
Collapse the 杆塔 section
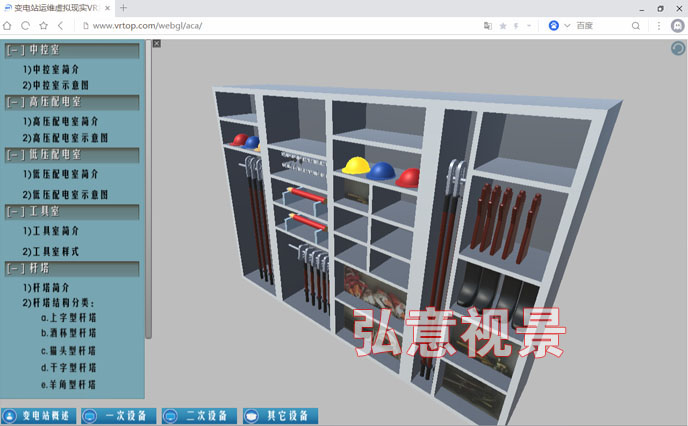click(x=72, y=268)
